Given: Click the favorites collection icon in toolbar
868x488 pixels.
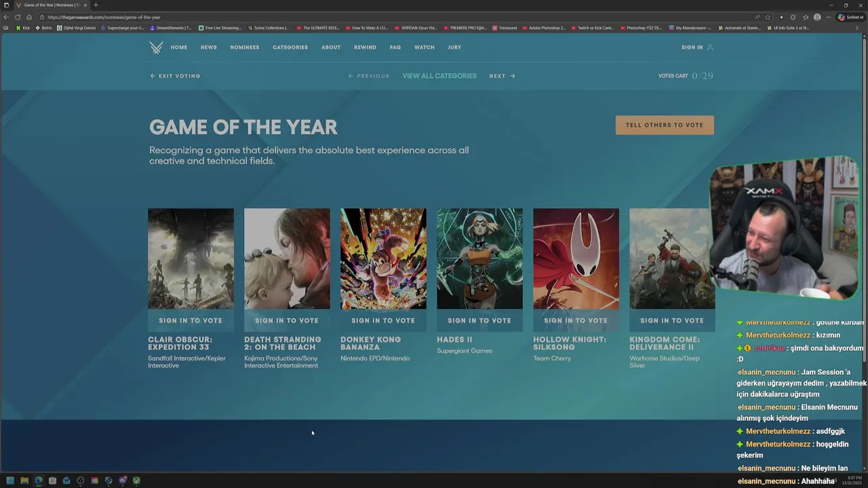Looking at the screenshot, I should coord(806,17).
